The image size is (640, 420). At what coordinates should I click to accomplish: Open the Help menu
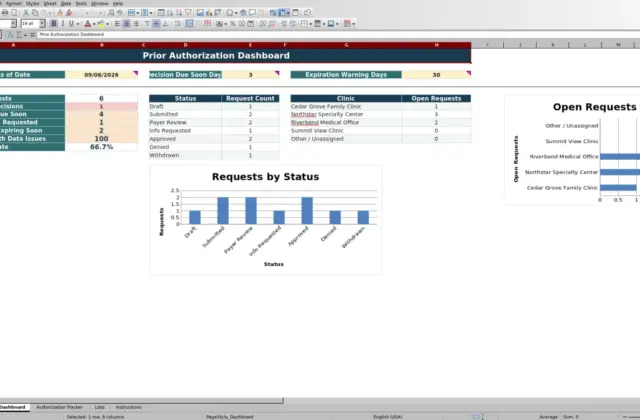(118, 3)
